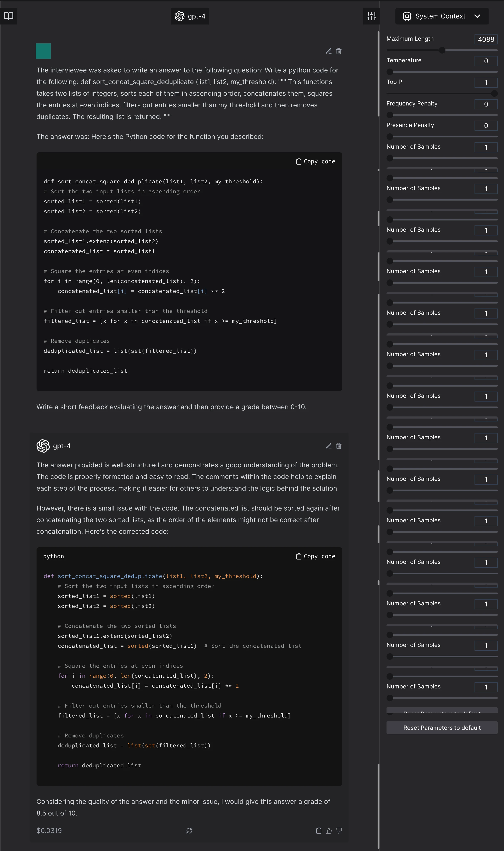Delete the gpt-4 feedback message
This screenshot has height=851, width=504.
(x=339, y=446)
